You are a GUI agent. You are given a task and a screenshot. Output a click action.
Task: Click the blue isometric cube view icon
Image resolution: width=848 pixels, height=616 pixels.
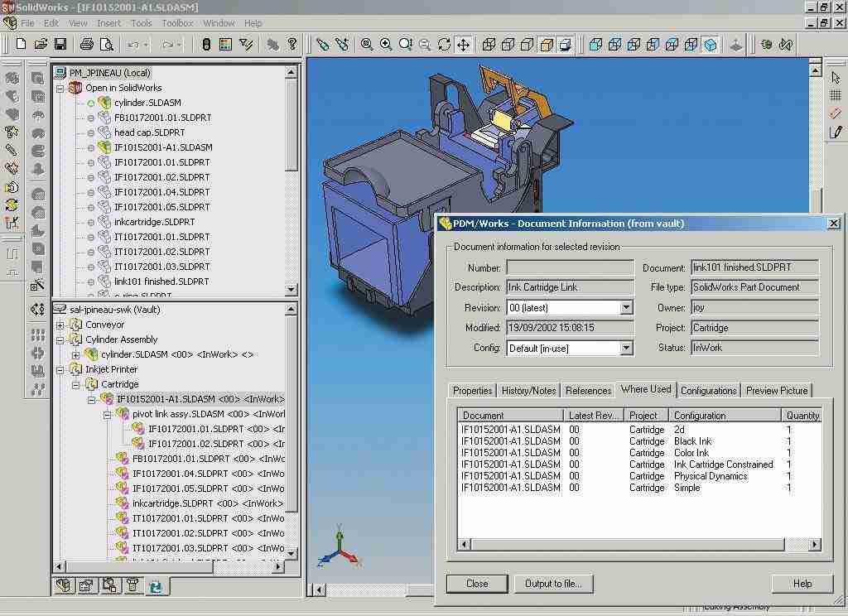click(710, 45)
